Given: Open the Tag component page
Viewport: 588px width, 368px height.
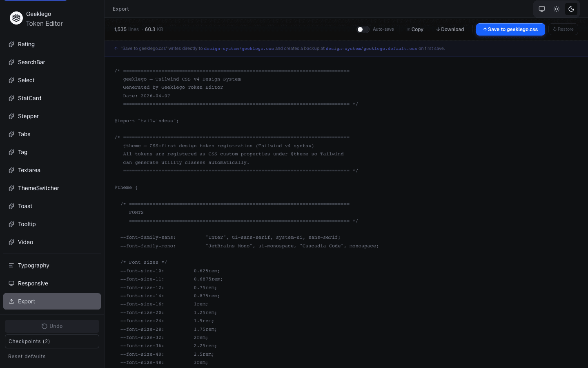Looking at the screenshot, I should [x=52, y=152].
